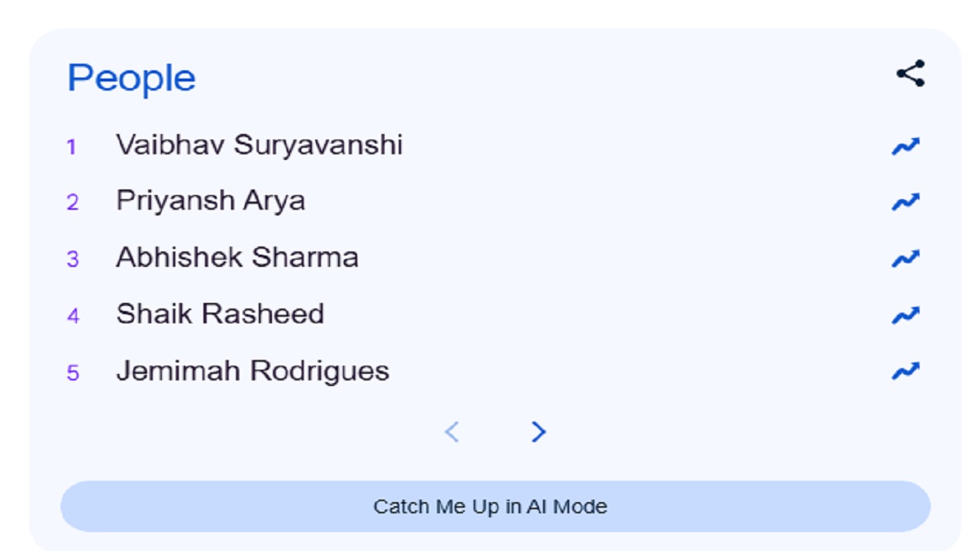
Task: Click trending icon beside Shaik Rasheed
Action: point(905,315)
